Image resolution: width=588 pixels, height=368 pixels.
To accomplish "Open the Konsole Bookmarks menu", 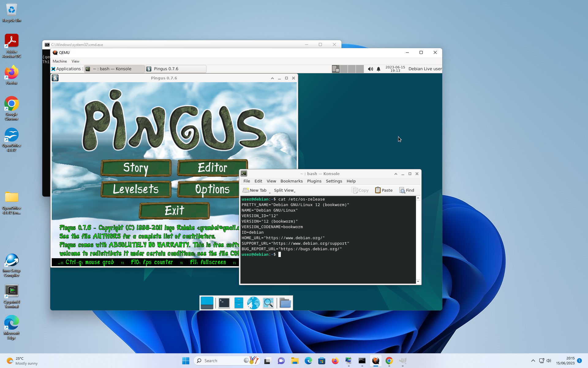I will [x=292, y=181].
